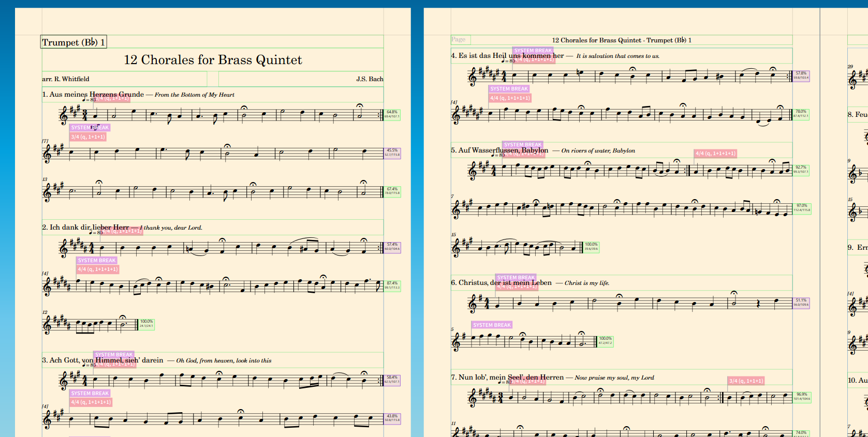Click the 96.9% system fullness indicator
The image size is (868, 437).
pos(802,397)
